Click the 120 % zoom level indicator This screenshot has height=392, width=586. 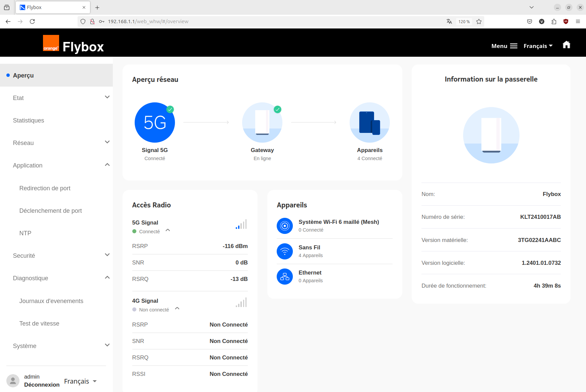(464, 21)
